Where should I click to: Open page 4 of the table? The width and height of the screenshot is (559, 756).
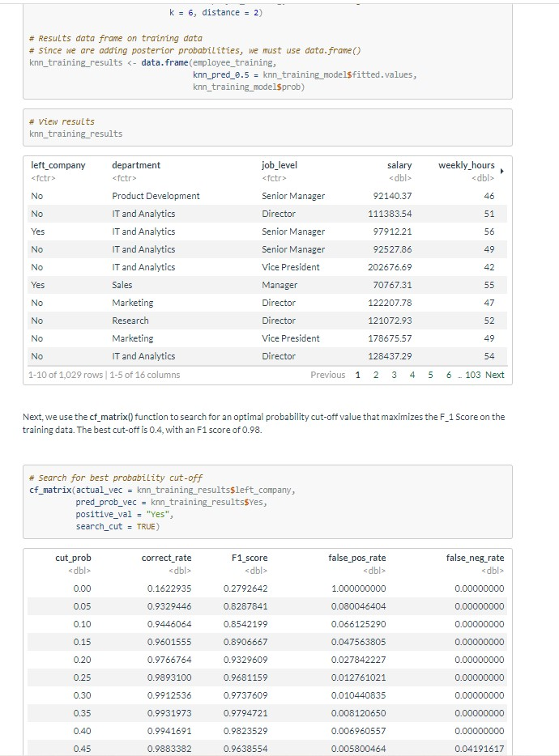coord(412,375)
